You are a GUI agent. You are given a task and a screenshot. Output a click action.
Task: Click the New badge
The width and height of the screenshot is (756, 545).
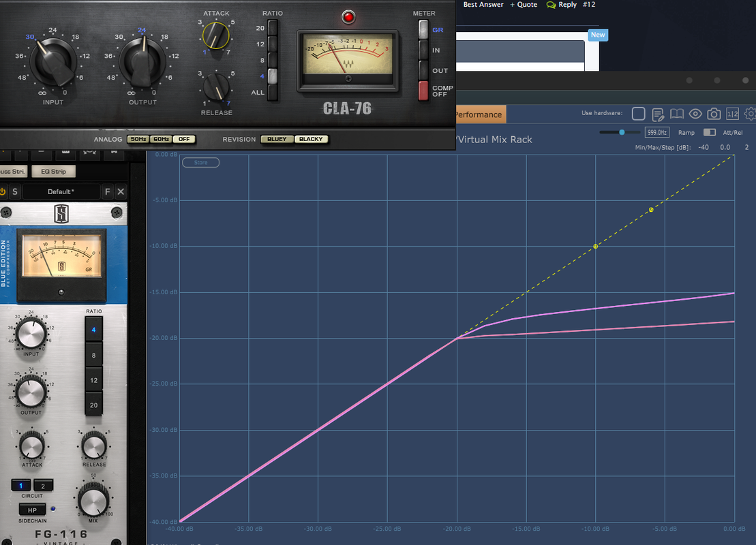pos(598,35)
